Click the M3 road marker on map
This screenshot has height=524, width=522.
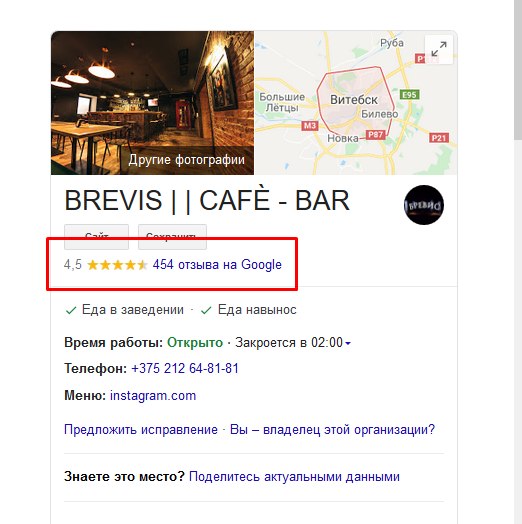pyautogui.click(x=310, y=126)
